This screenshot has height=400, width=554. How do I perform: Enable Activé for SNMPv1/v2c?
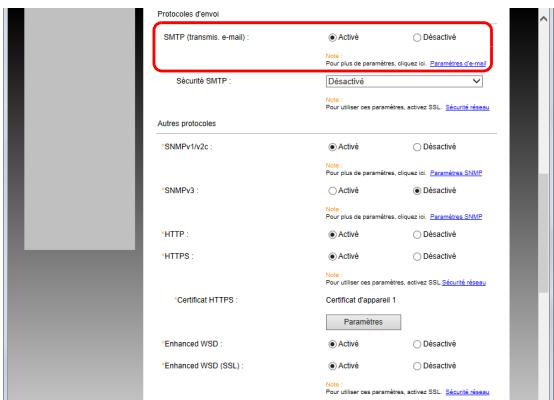(x=332, y=147)
